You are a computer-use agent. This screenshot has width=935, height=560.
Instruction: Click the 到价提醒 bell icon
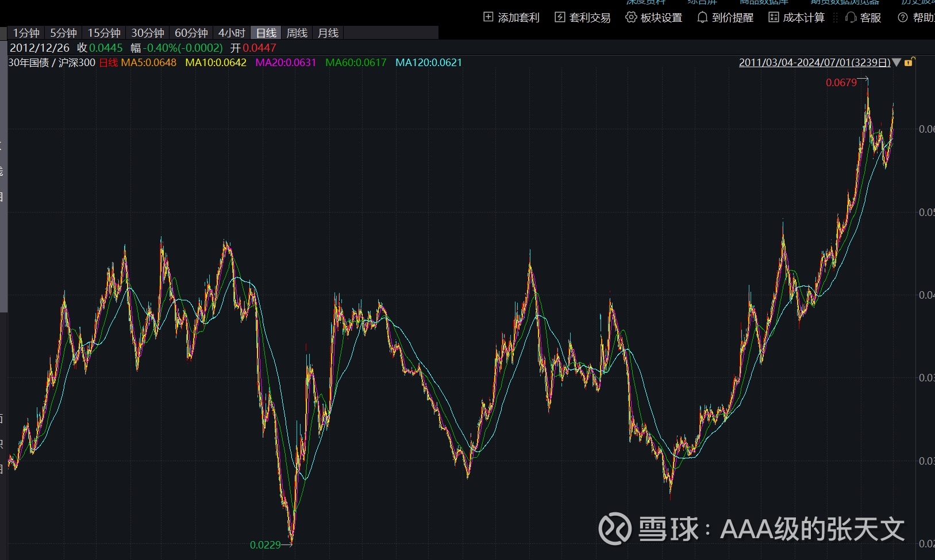point(702,17)
